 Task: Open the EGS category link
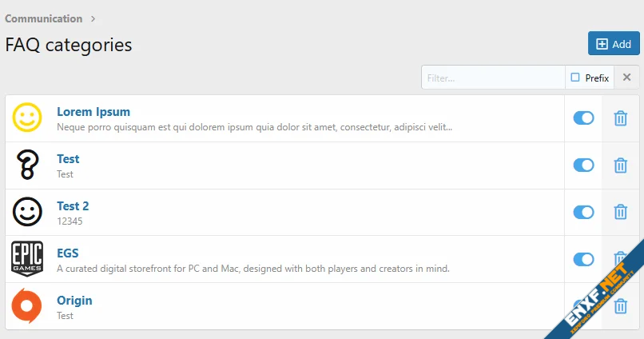tap(68, 253)
